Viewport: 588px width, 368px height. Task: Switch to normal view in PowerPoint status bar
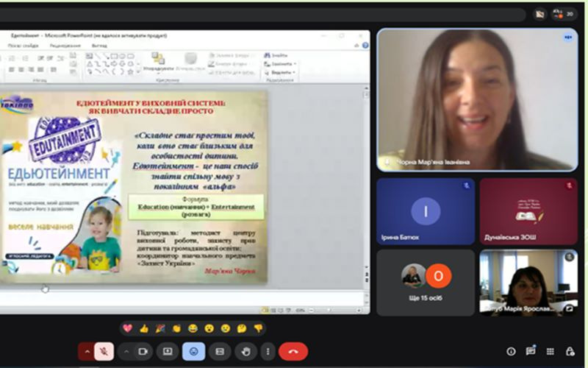click(x=265, y=310)
